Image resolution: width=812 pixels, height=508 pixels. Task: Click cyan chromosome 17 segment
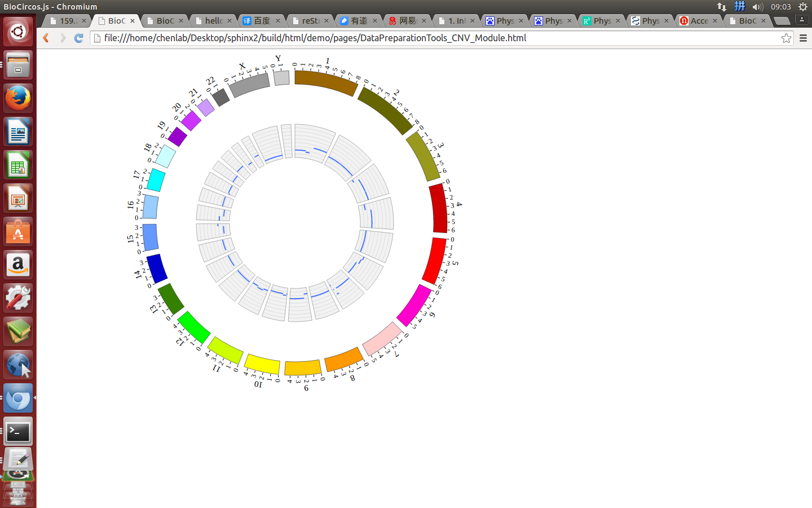coord(156,180)
